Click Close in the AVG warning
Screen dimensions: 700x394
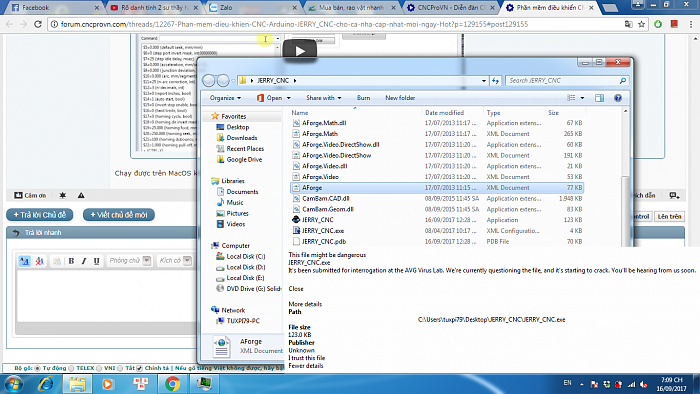pyautogui.click(x=296, y=289)
